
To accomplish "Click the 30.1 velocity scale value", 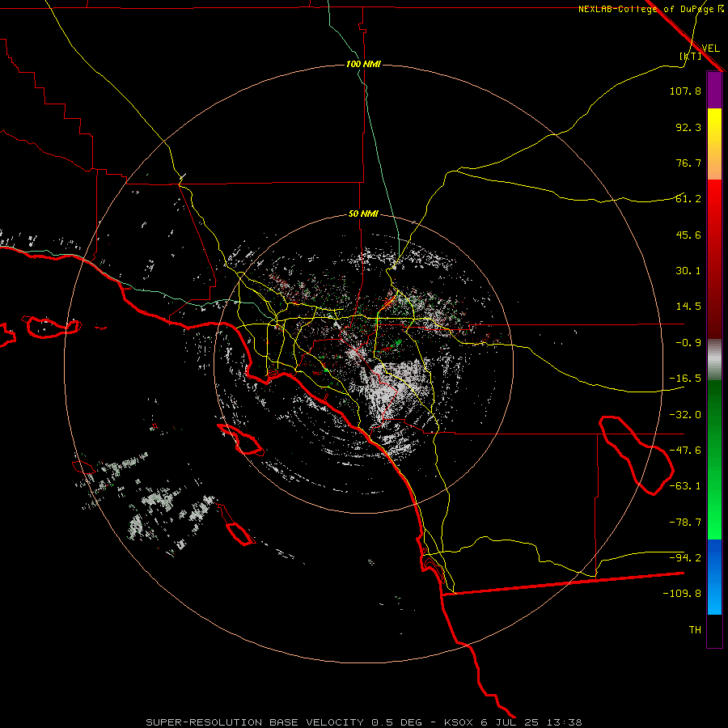I will [688, 271].
